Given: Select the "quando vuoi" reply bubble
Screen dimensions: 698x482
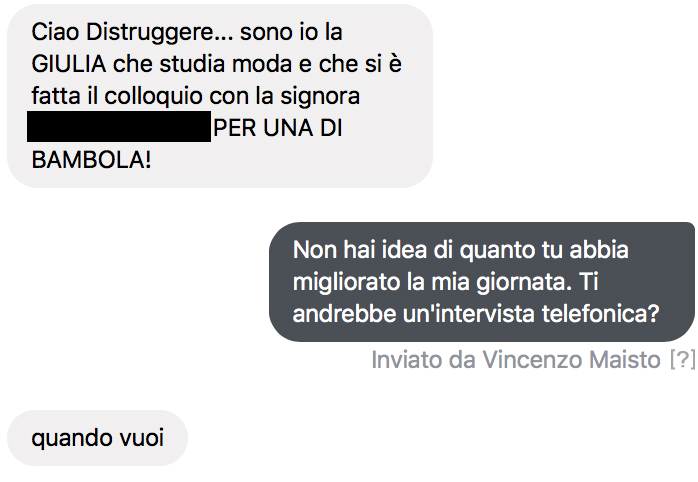Looking at the screenshot, I should point(97,438).
